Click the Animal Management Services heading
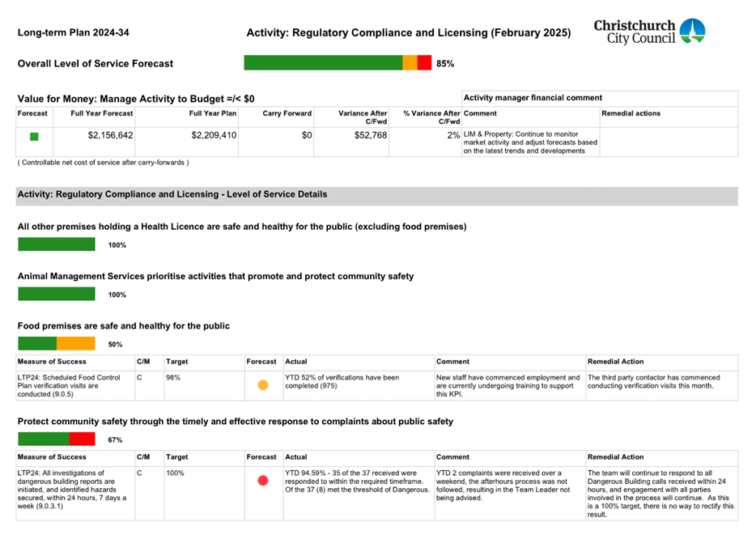756x535 pixels. tap(215, 276)
